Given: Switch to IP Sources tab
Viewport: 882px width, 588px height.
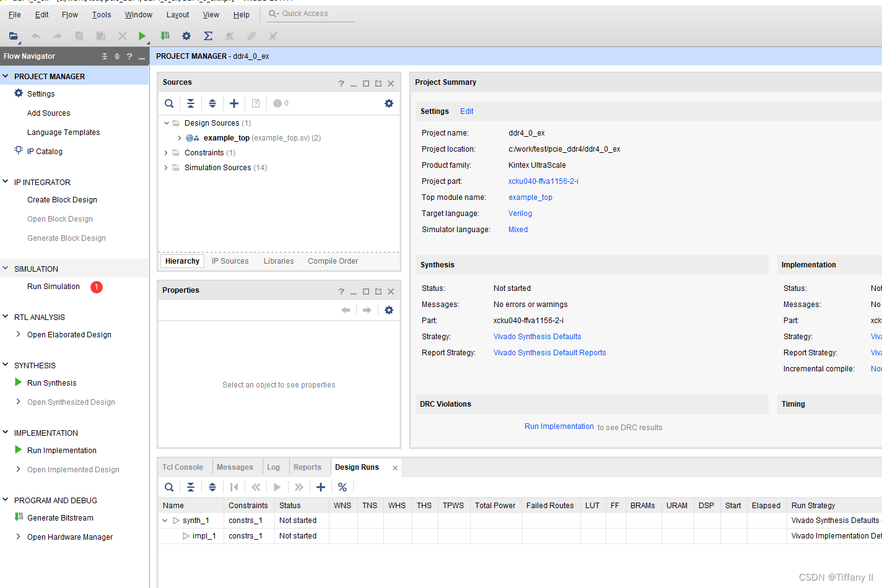Looking at the screenshot, I should [230, 261].
